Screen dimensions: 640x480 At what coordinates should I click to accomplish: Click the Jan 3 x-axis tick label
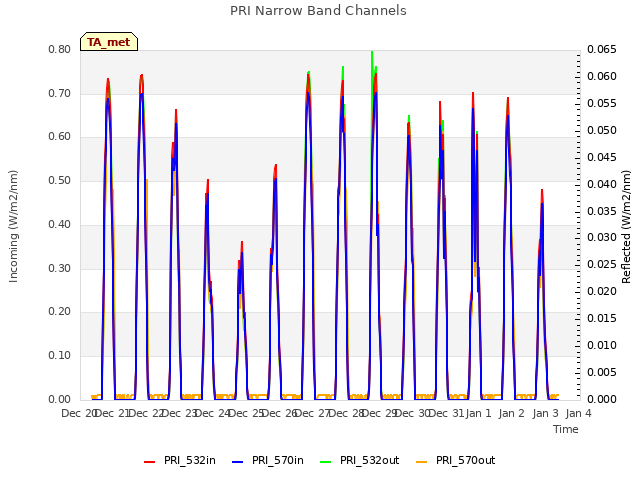545,413
